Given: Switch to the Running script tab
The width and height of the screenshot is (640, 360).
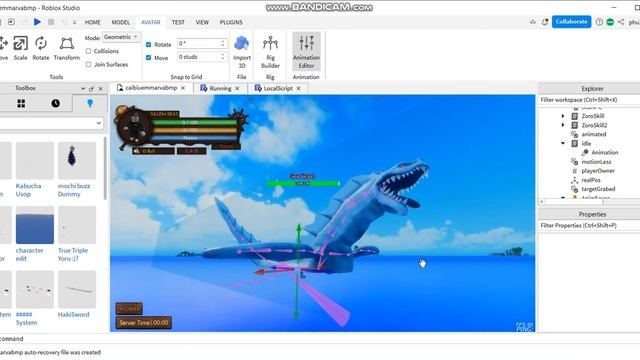Looking at the screenshot, I should click(220, 88).
